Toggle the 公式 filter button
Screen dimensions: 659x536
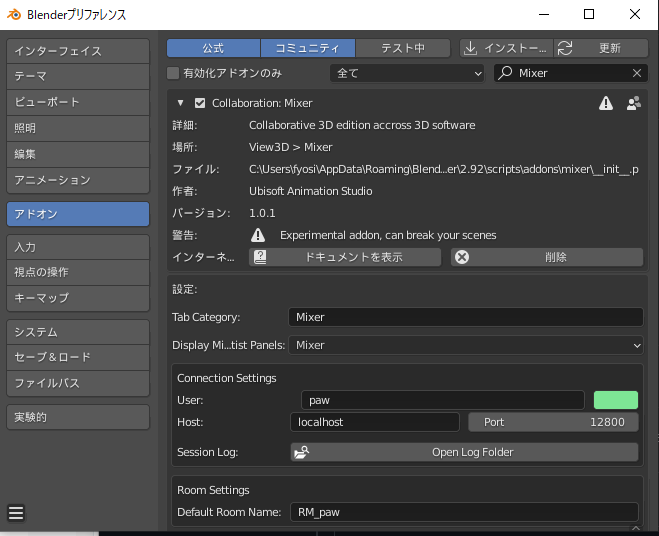tap(213, 48)
